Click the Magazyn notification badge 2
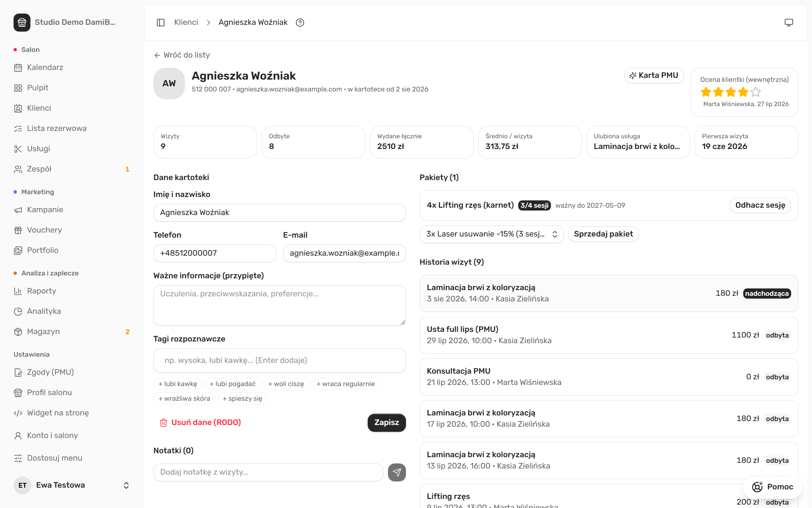 click(x=127, y=332)
